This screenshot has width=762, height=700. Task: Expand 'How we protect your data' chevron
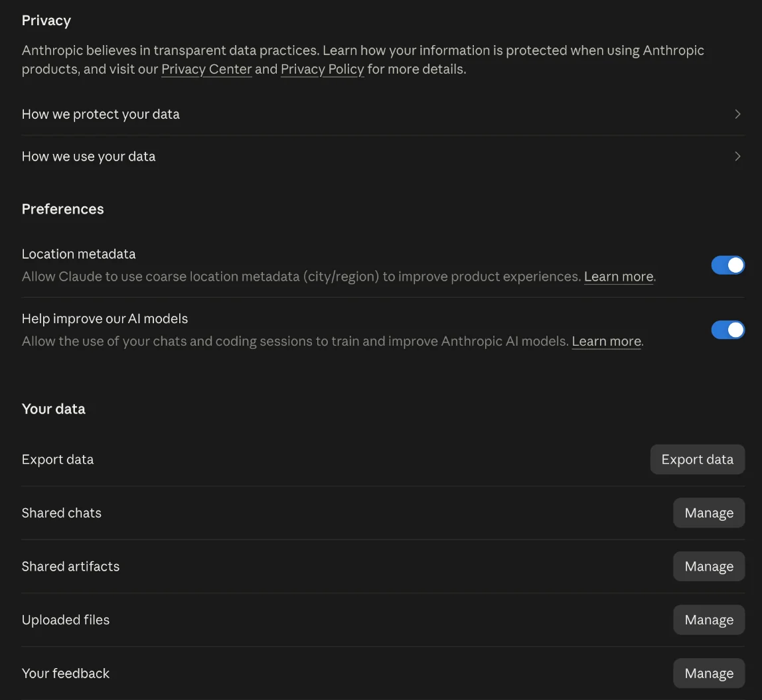737,114
